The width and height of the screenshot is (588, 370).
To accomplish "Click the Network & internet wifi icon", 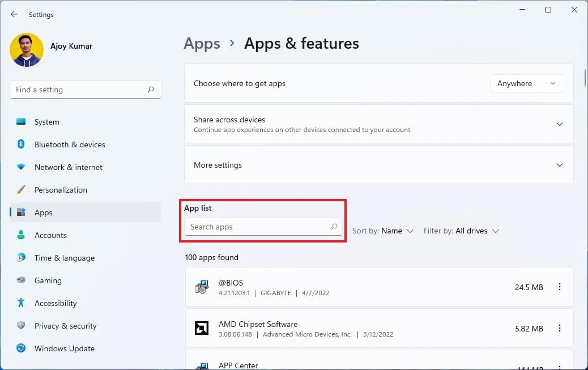I will (x=21, y=167).
